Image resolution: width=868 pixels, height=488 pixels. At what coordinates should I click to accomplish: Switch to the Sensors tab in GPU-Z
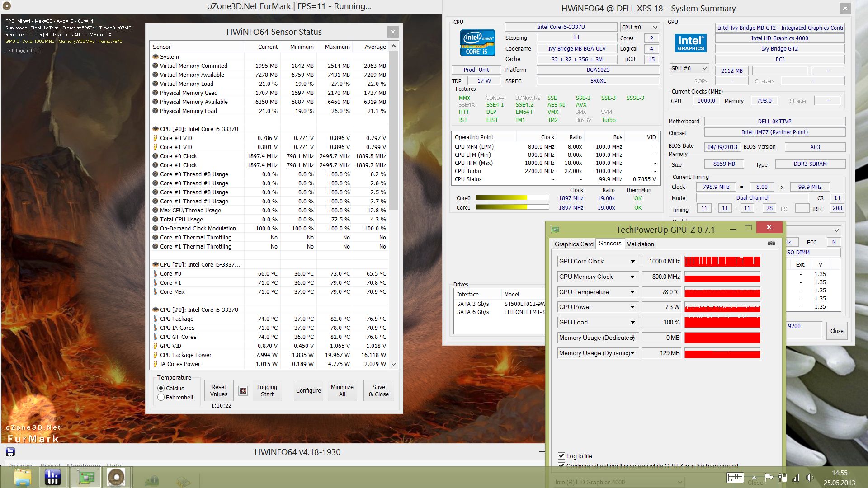coord(610,244)
